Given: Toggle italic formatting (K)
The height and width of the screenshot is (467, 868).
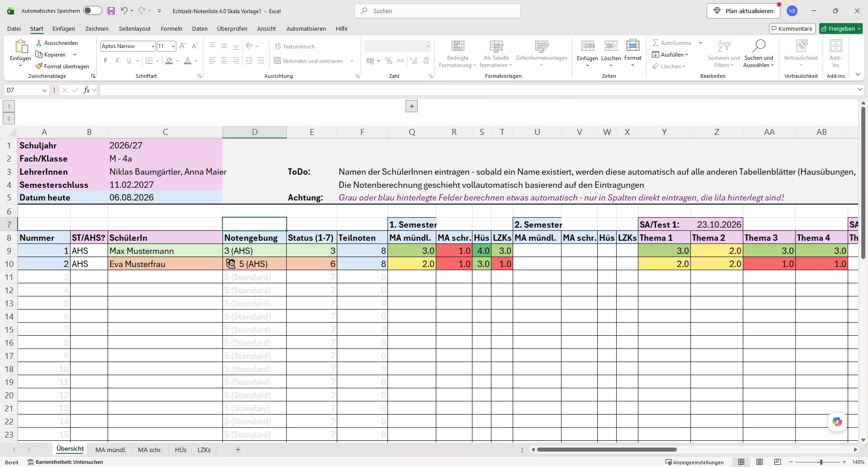Looking at the screenshot, I should (117, 61).
